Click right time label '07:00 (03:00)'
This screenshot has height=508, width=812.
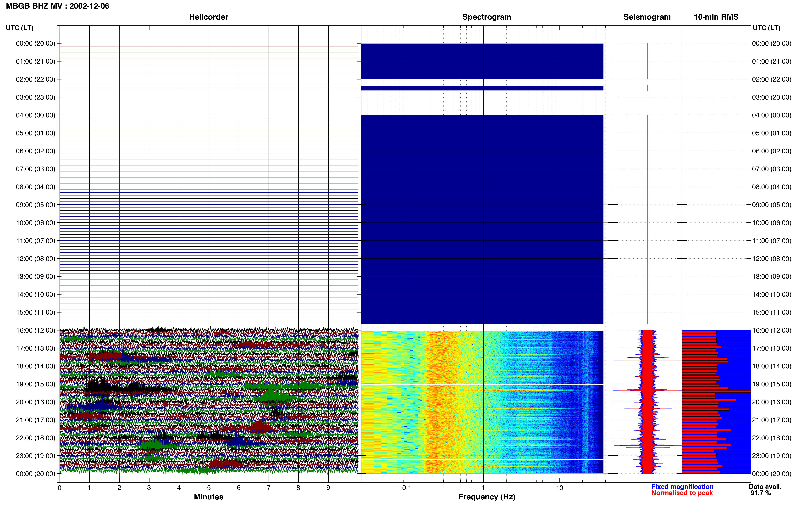tap(772, 169)
